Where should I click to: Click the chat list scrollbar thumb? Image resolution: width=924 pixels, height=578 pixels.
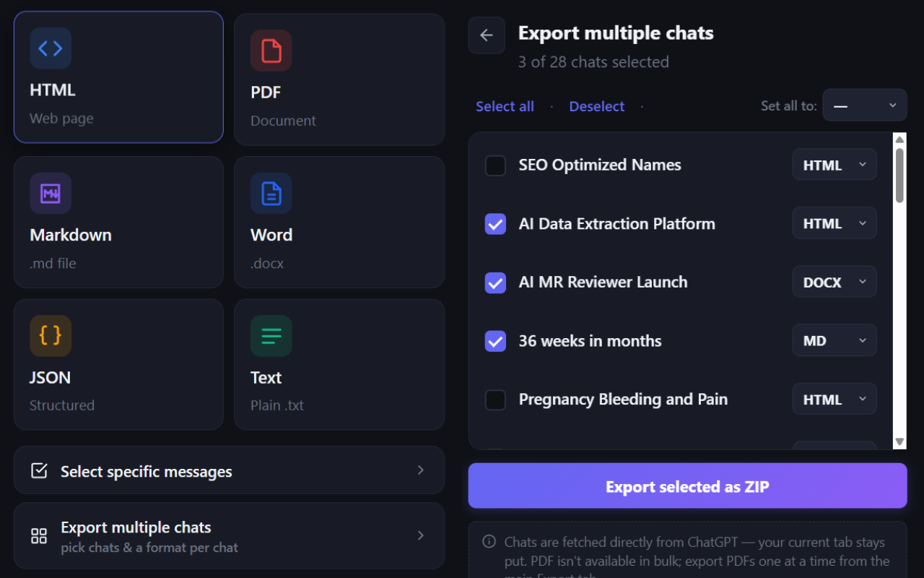point(899,176)
